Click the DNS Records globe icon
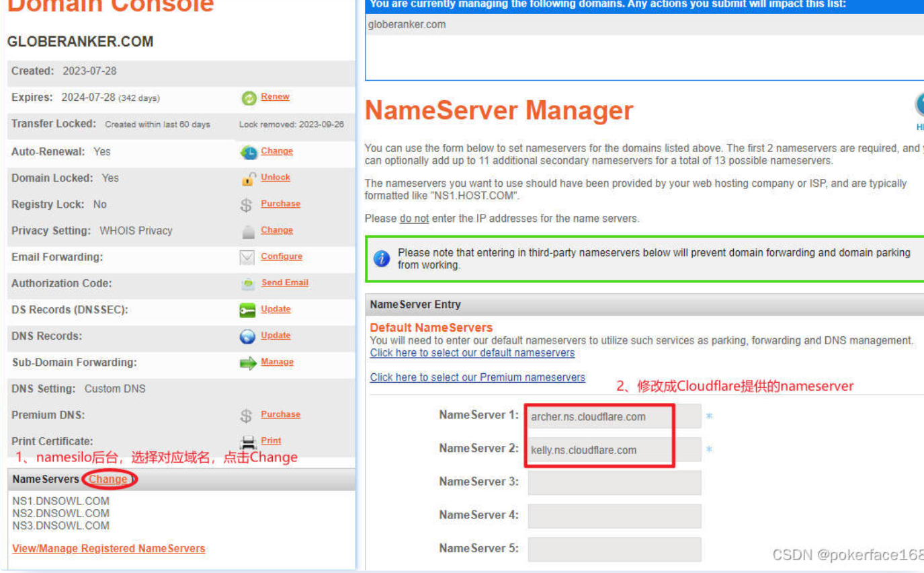Viewport: 924px width, 573px height. point(248,337)
